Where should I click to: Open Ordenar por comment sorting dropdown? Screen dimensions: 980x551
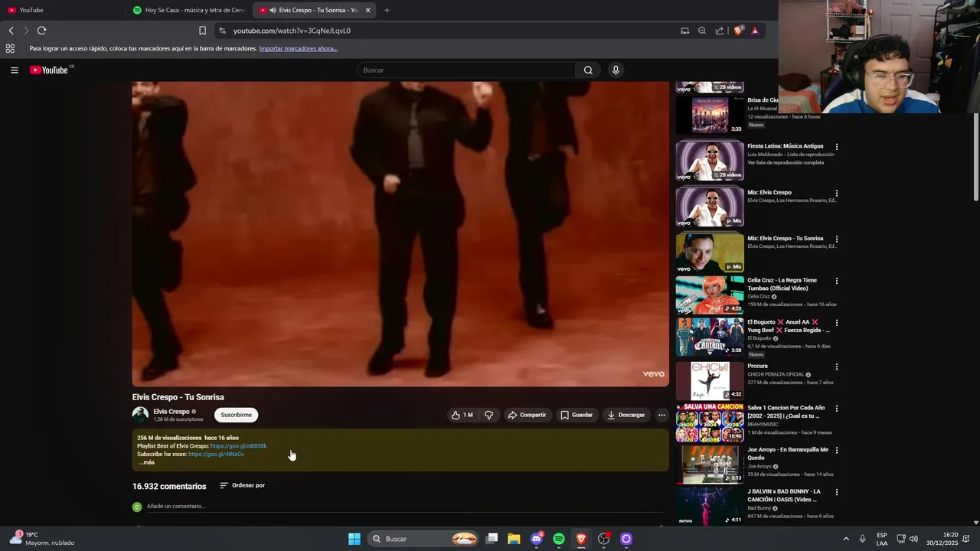click(x=242, y=485)
